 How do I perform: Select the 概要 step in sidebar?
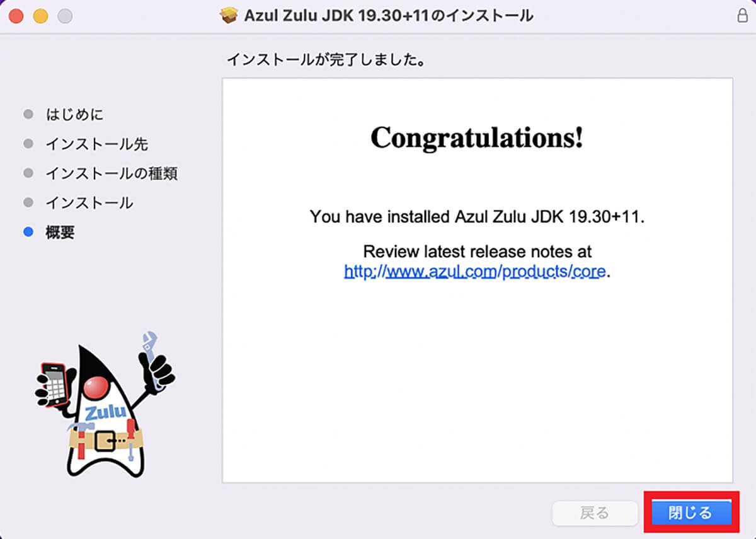(x=60, y=232)
